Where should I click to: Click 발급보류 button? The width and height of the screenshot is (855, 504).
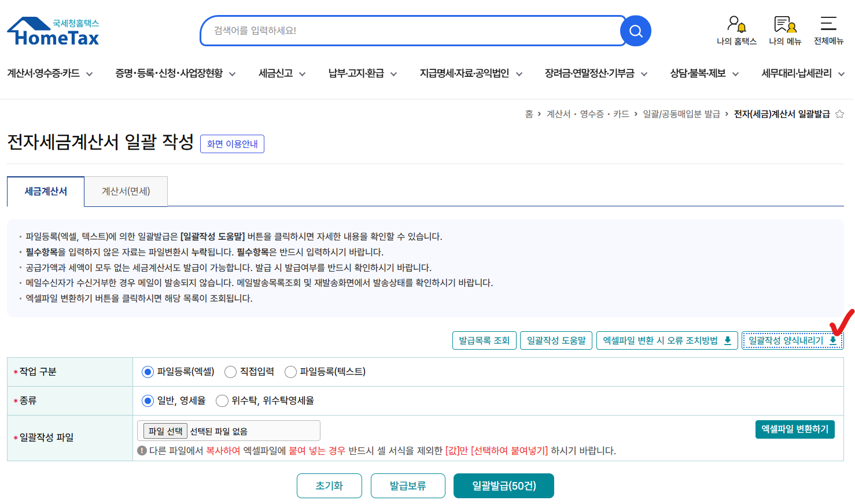408,486
